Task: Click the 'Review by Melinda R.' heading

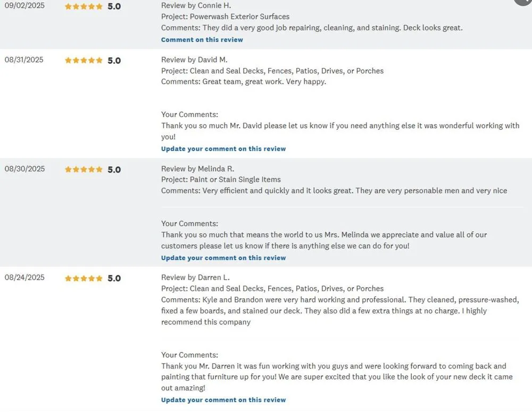Action: (x=197, y=169)
